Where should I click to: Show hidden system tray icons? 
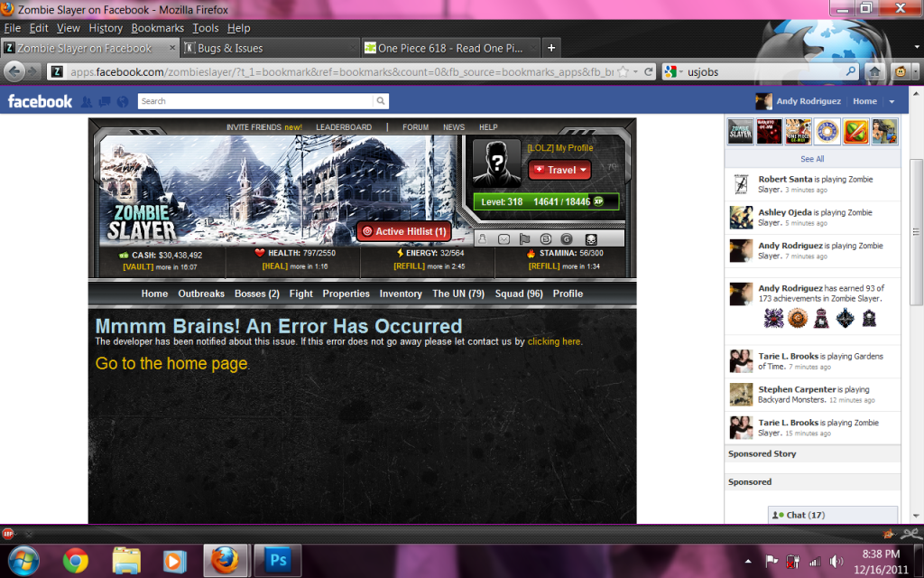[x=748, y=561]
